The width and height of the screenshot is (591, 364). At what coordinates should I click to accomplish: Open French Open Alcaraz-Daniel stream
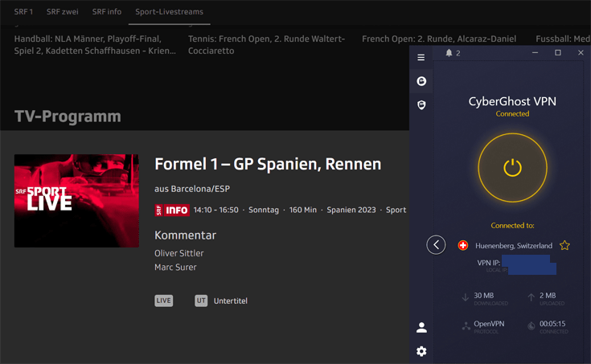439,39
